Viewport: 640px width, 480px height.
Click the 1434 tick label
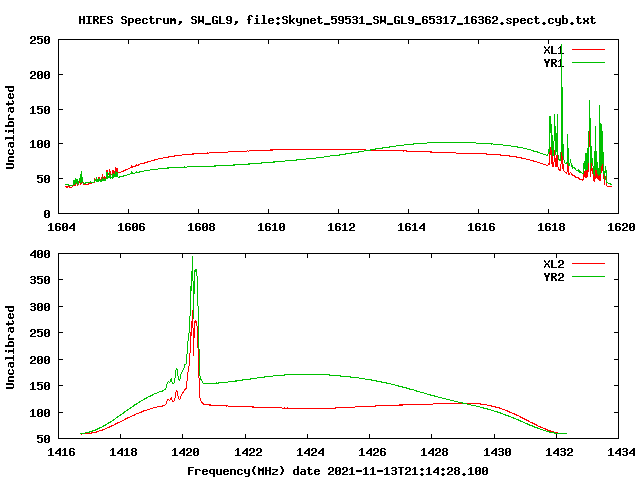(x=621, y=452)
